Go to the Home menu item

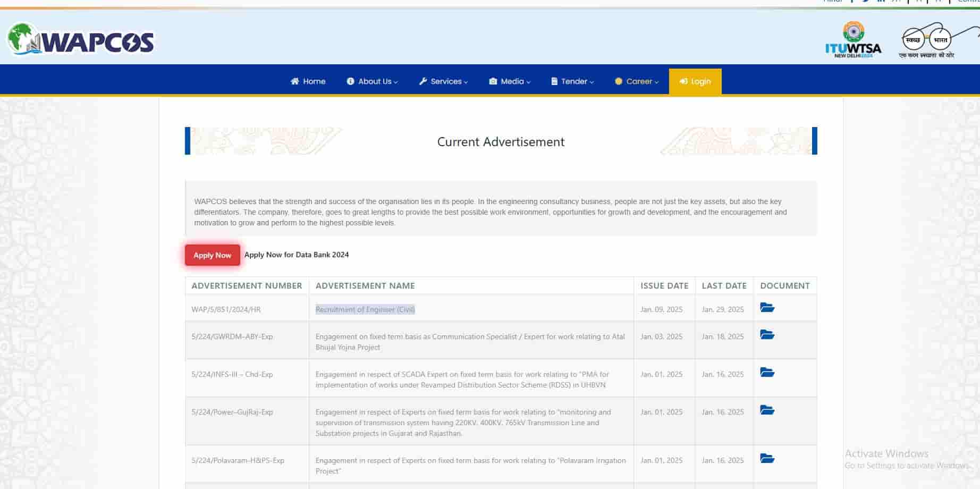click(308, 81)
